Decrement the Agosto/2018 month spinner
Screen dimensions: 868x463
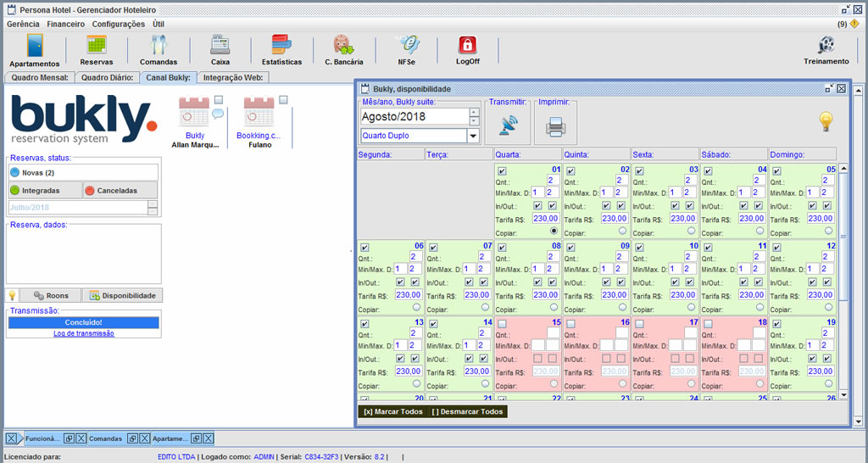(x=475, y=120)
